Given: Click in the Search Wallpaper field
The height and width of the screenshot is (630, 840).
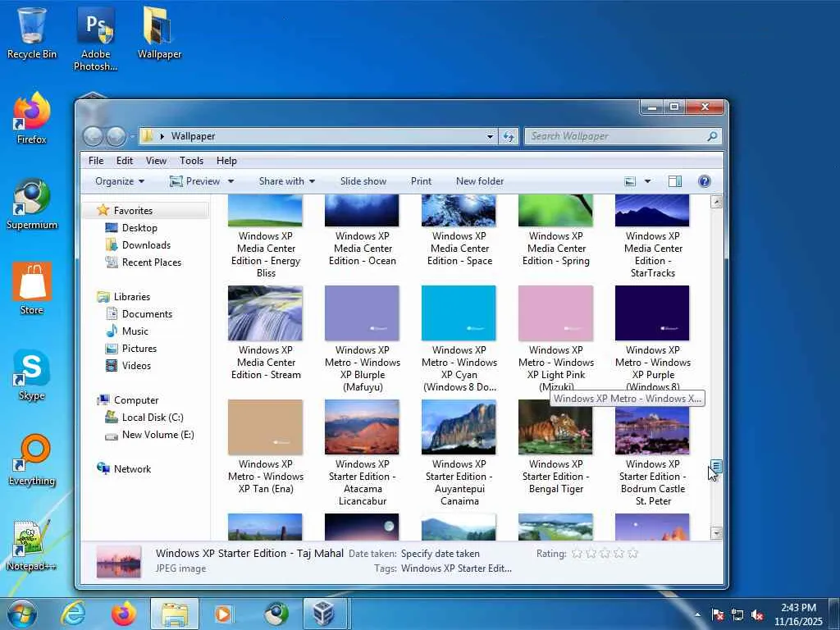Looking at the screenshot, I should tap(616, 137).
